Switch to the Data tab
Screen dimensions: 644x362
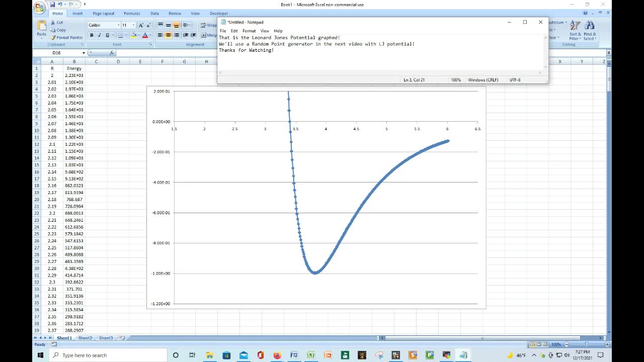point(154,14)
